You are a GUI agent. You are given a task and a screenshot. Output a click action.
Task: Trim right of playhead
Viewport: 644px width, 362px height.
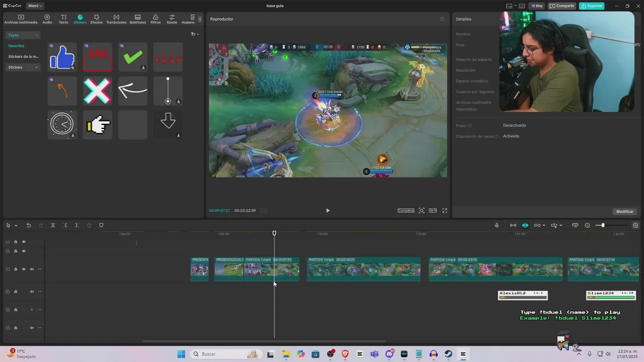click(77, 225)
